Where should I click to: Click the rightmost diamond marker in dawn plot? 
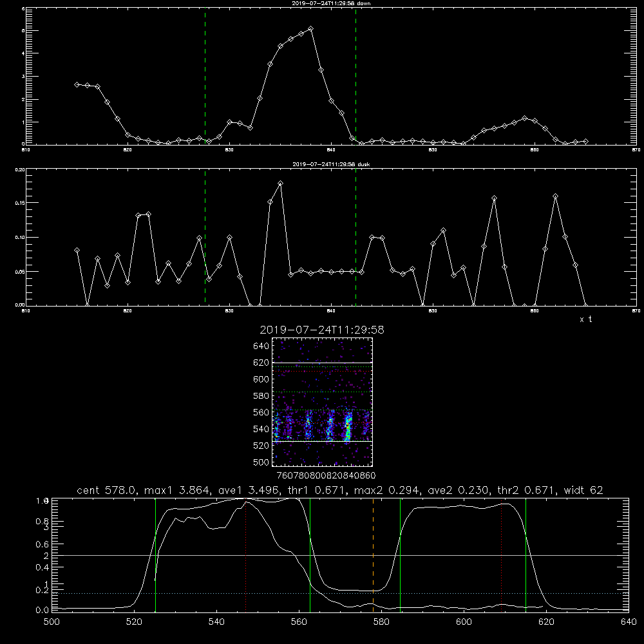(585, 141)
